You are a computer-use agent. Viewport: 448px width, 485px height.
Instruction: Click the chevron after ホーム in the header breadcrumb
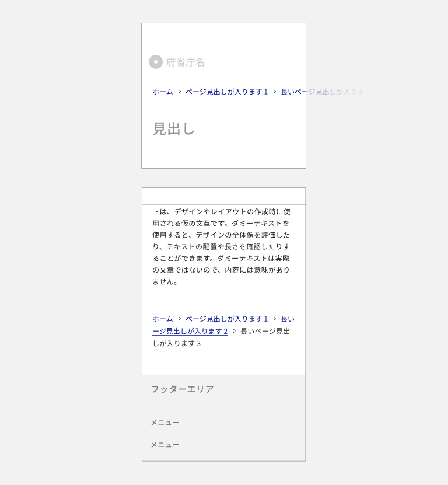pos(180,92)
